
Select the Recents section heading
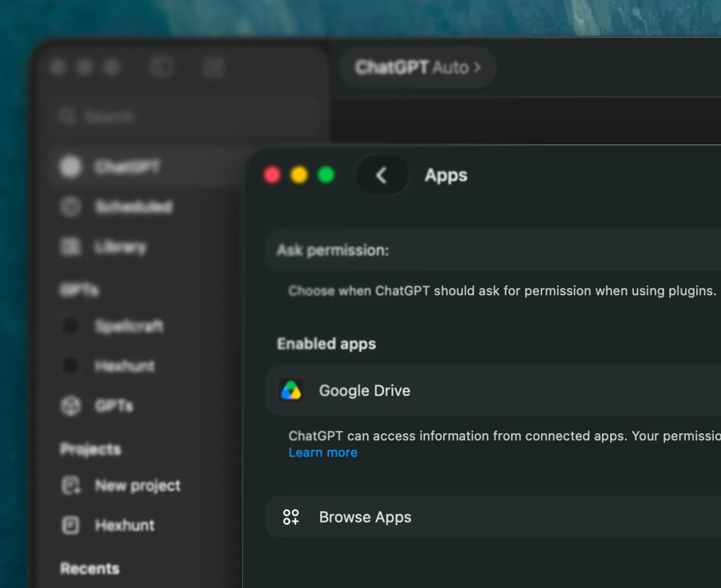click(90, 569)
